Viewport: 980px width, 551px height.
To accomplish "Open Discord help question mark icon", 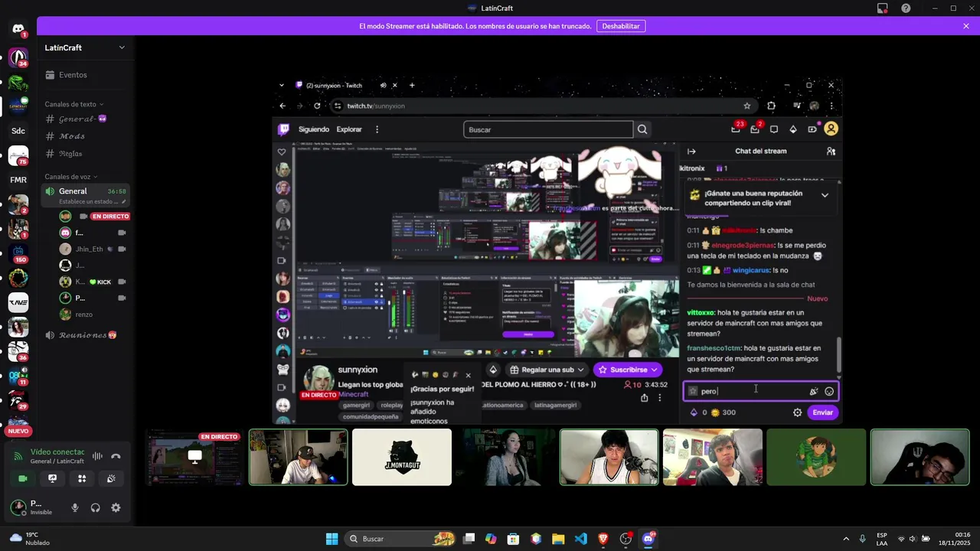I will point(906,8).
